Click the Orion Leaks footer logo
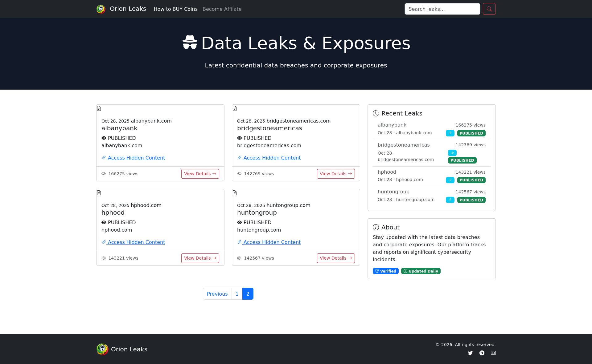The image size is (592, 364). tap(102, 349)
